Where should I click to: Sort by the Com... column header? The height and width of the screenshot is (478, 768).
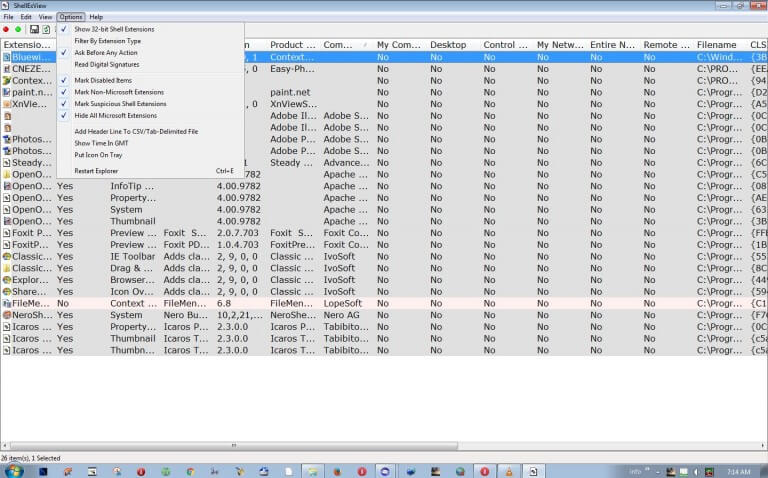coord(347,45)
